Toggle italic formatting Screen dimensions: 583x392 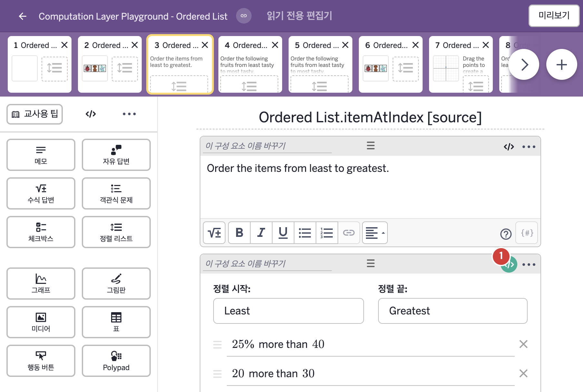261,233
